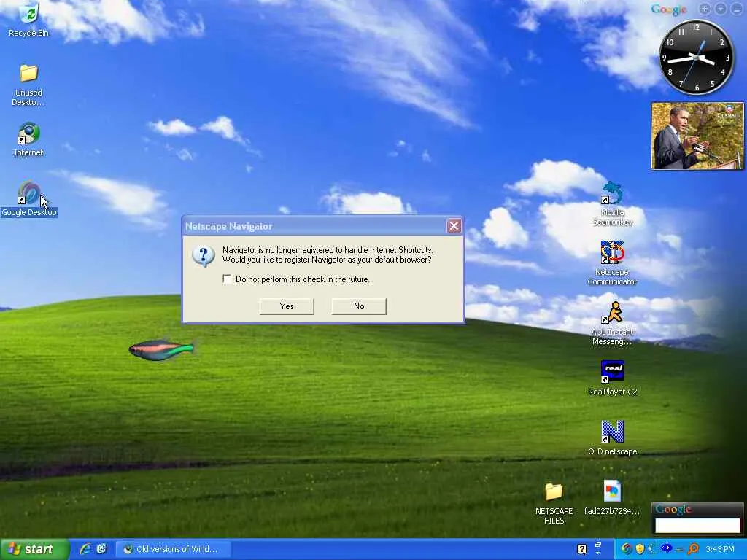The width and height of the screenshot is (747, 560).
Task: Select the Mozilla Seamonkey shortcut
Action: click(x=613, y=204)
